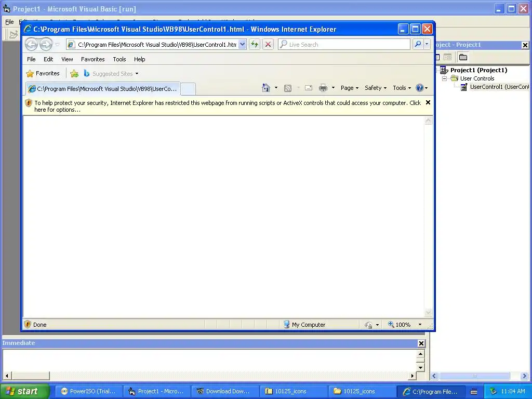Open the search provider dropdown arrow
532x399 pixels.
[427, 44]
